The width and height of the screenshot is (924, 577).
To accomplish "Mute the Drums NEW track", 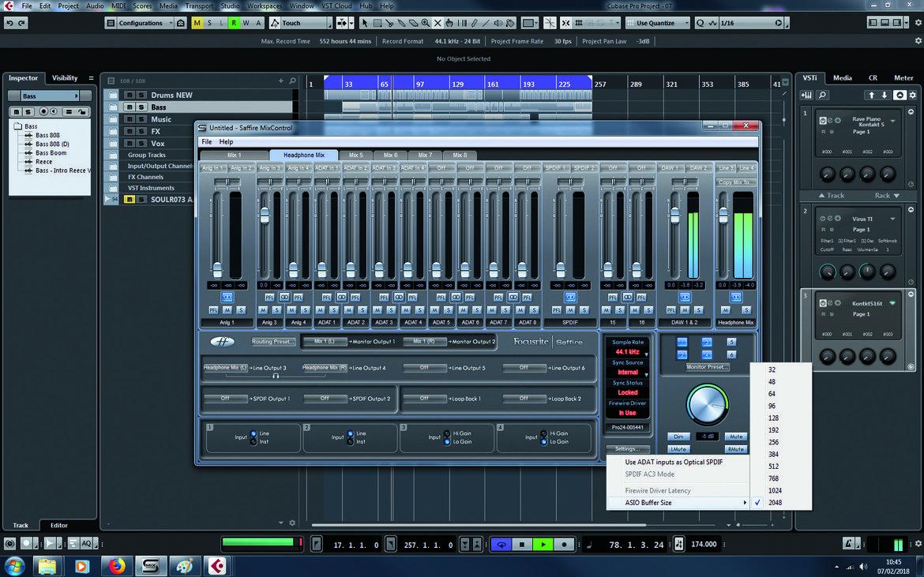I will [129, 95].
